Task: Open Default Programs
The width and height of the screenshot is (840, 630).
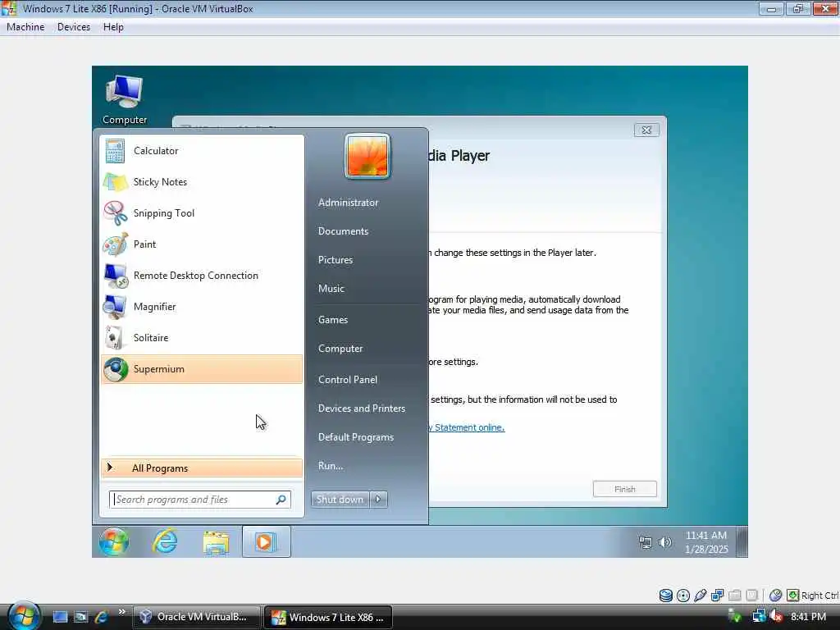Action: pyautogui.click(x=356, y=438)
